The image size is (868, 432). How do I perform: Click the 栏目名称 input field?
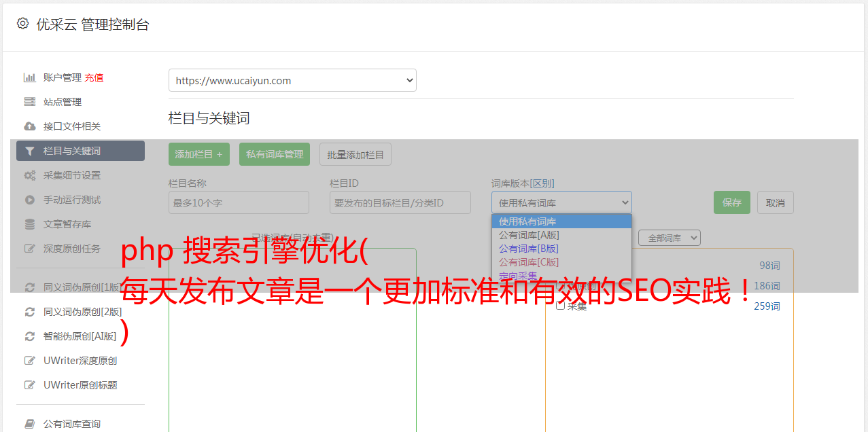click(x=239, y=202)
